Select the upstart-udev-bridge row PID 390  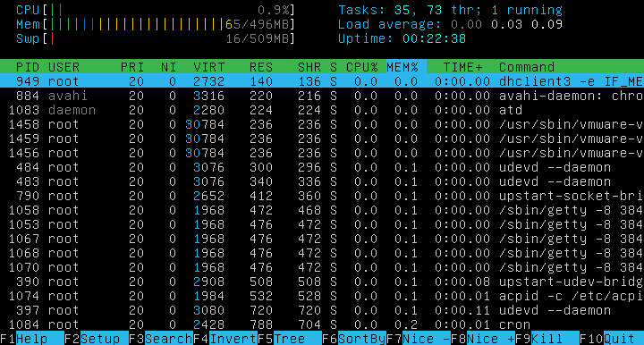(x=322, y=282)
